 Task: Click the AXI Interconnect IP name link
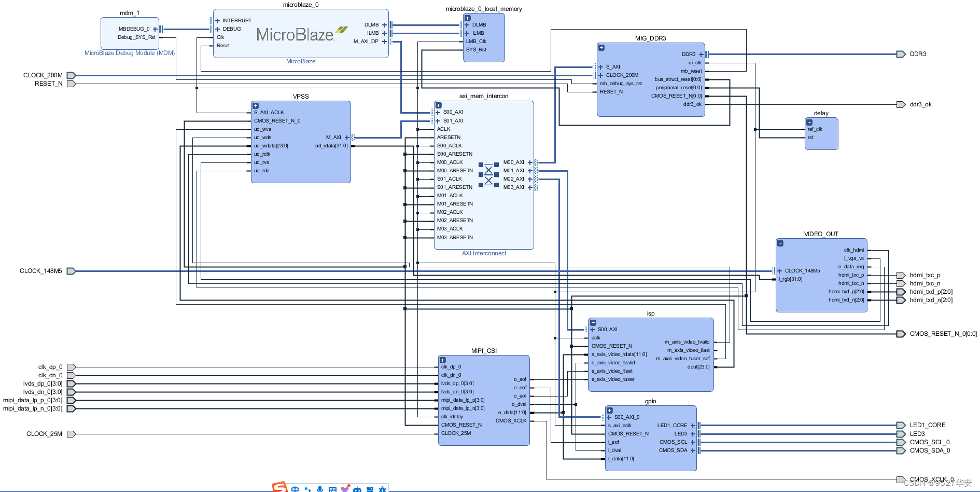[484, 253]
